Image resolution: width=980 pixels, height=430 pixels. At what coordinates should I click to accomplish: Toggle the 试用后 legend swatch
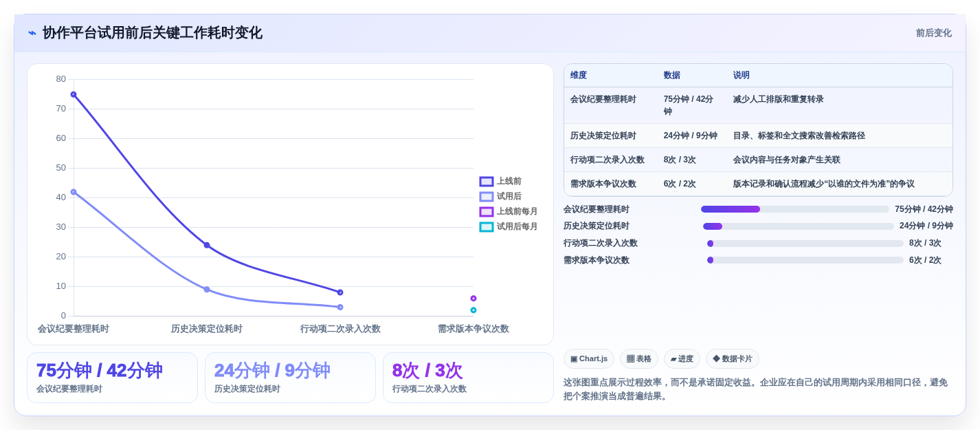pyautogui.click(x=487, y=197)
